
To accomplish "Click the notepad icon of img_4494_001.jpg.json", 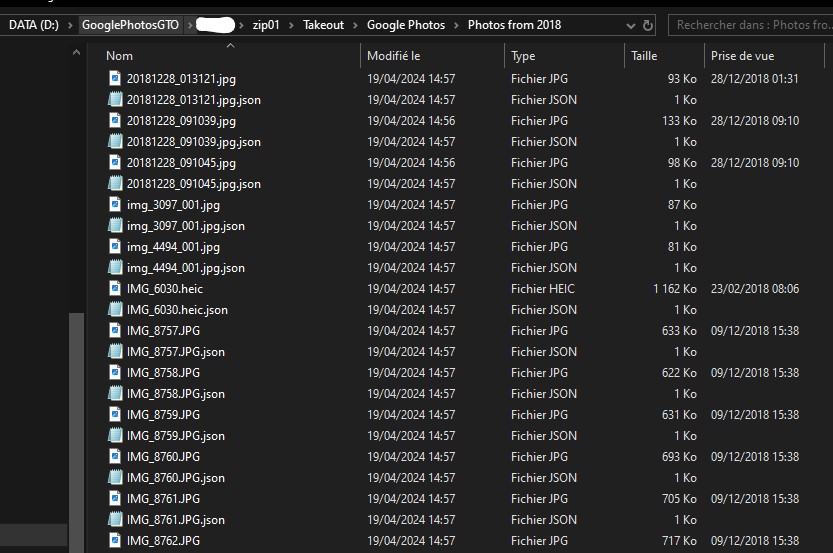I will [115, 267].
